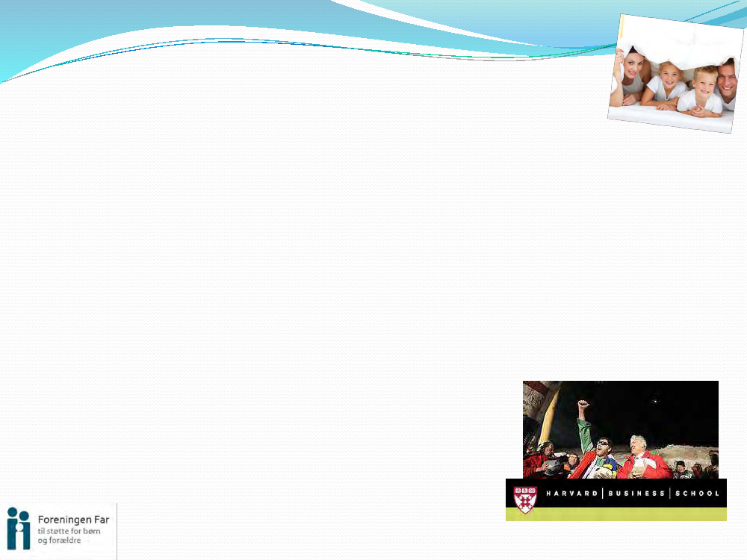Click the word 'SCHOOL' in banner
Image resolution: width=747 pixels, height=560 pixels.
[697, 494]
